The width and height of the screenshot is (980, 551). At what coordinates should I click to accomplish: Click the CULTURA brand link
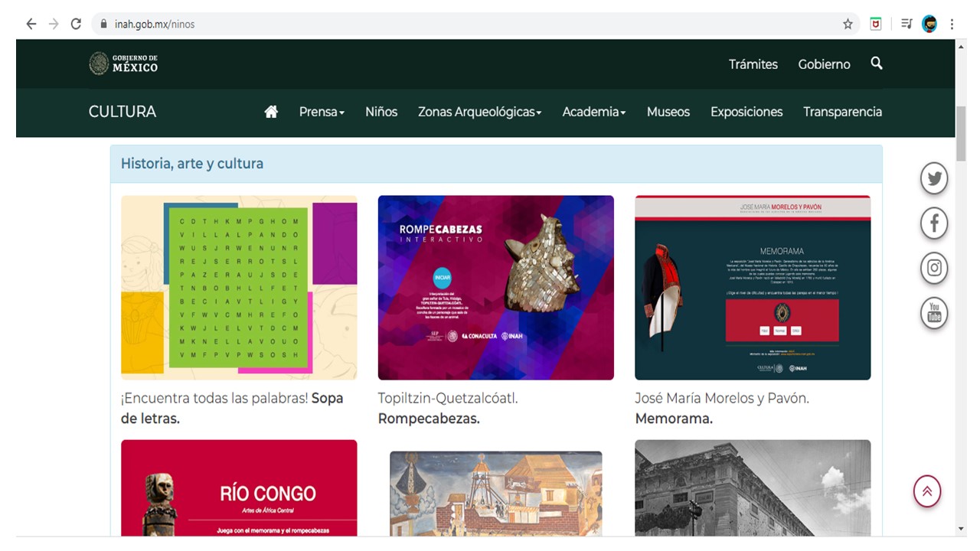(122, 112)
